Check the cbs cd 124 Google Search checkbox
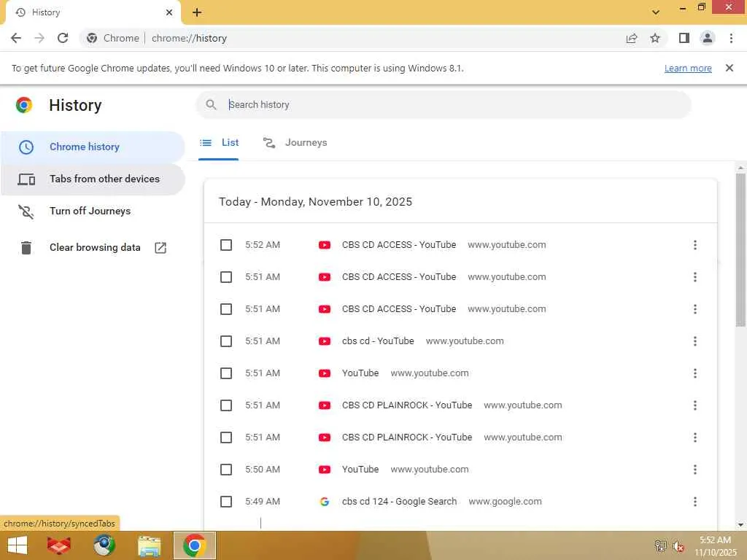This screenshot has width=747, height=560. tap(226, 502)
